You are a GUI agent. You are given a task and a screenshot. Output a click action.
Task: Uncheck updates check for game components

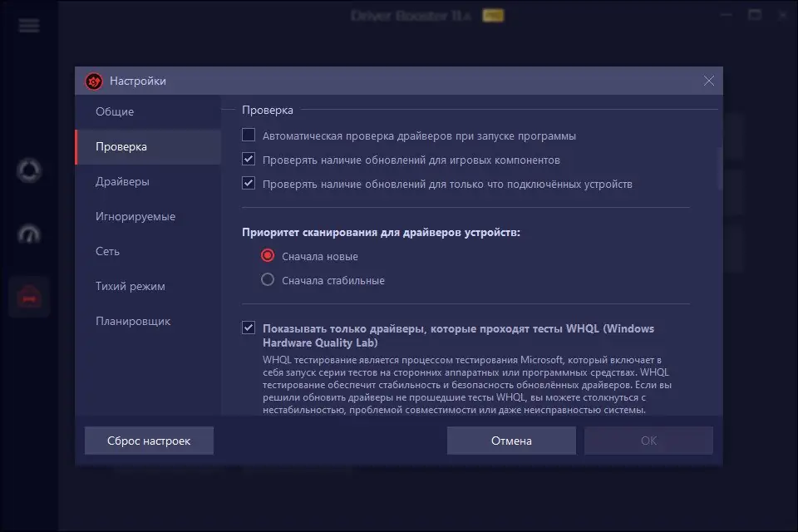[249, 159]
